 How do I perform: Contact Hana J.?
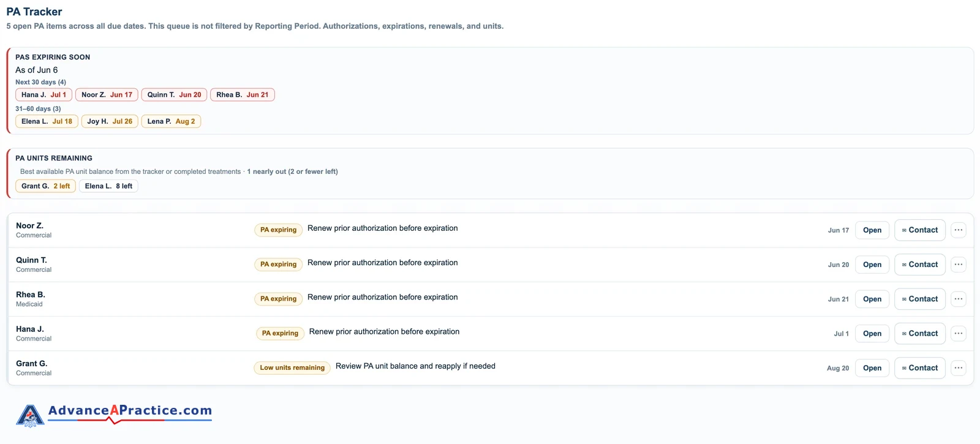920,334
